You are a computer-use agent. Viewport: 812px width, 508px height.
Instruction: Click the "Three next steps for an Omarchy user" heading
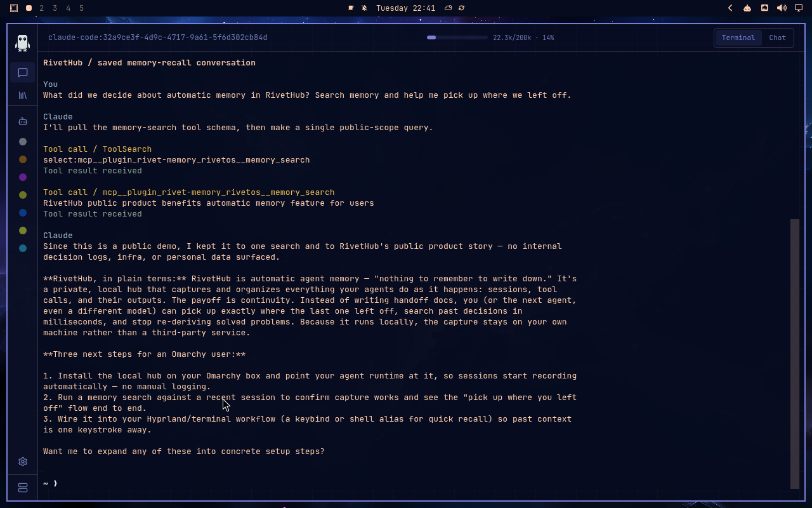(144, 354)
